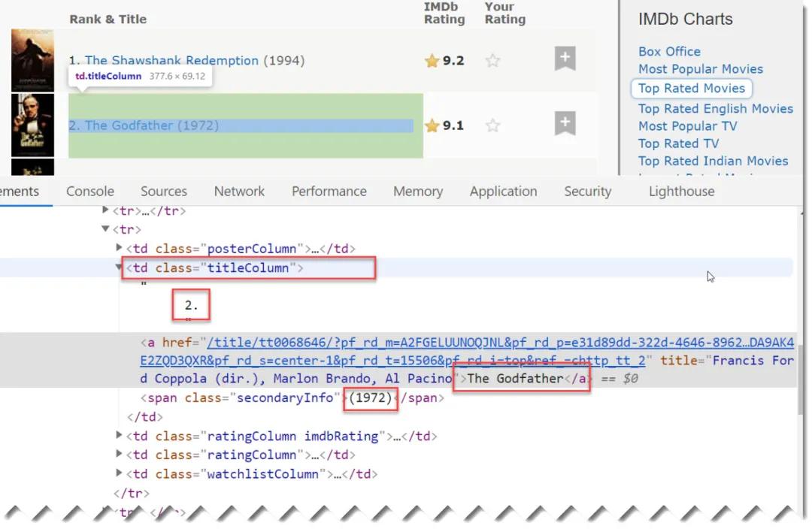
Task: Click the gold star beside 9.1 rating
Action: click(x=432, y=125)
